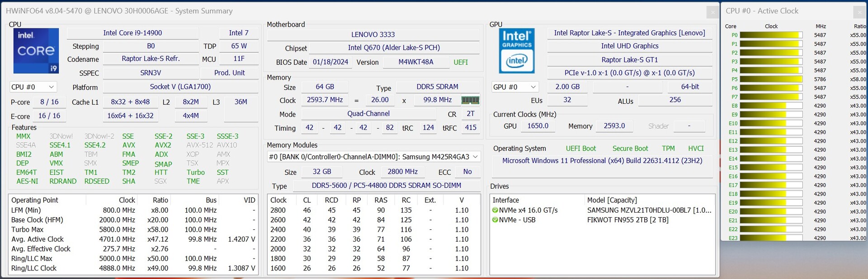
Task: Select the Intel UHD Graphics field
Action: coord(630,46)
